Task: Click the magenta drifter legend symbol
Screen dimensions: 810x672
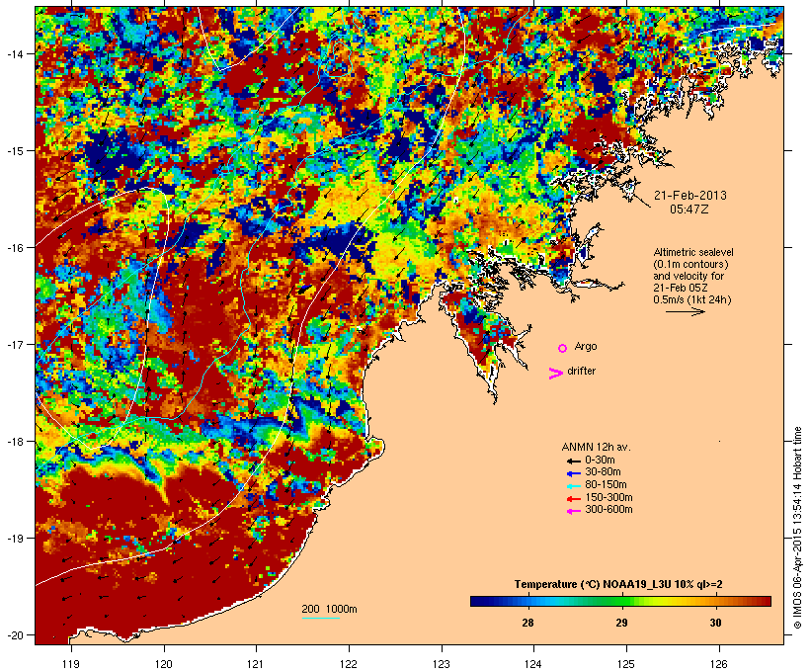Action: tap(556, 374)
